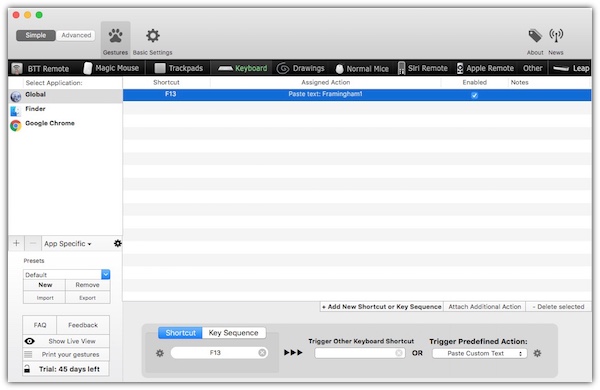The image size is (600, 390).
Task: Click the print gestures list icon
Action: point(28,354)
